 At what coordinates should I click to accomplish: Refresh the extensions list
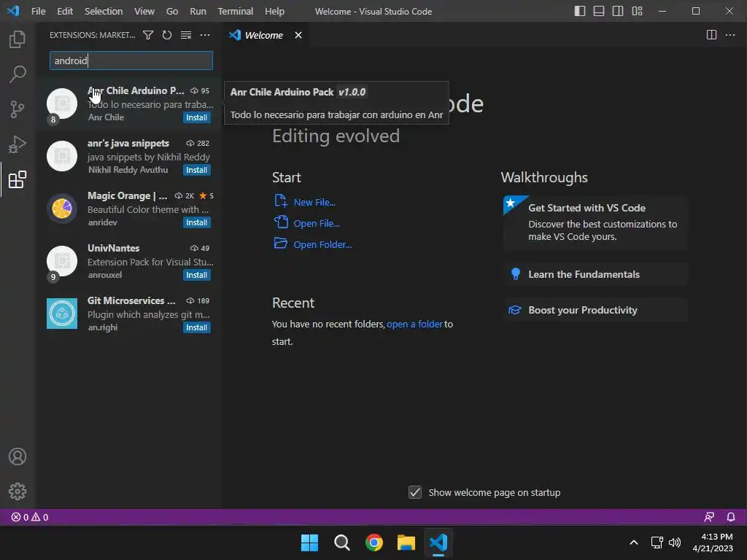(167, 35)
